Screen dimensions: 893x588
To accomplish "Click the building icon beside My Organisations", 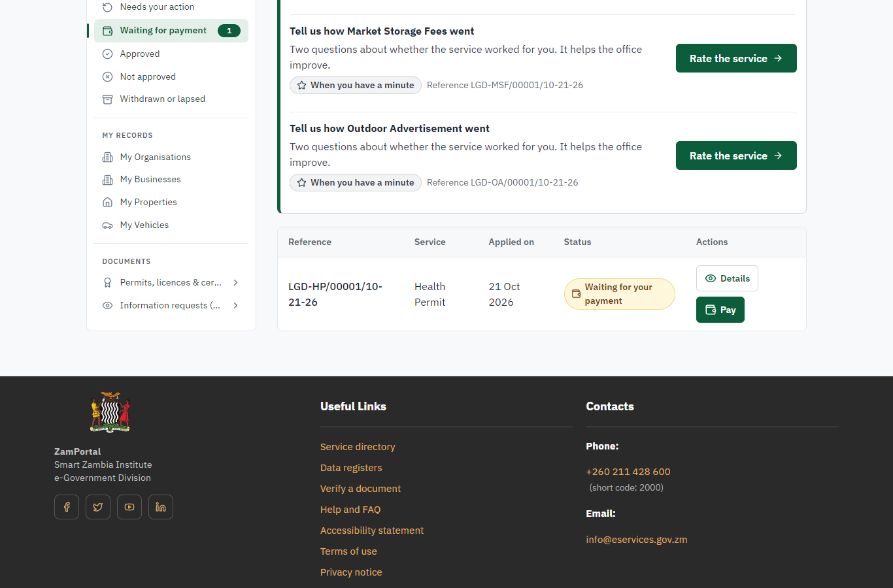I will [108, 157].
